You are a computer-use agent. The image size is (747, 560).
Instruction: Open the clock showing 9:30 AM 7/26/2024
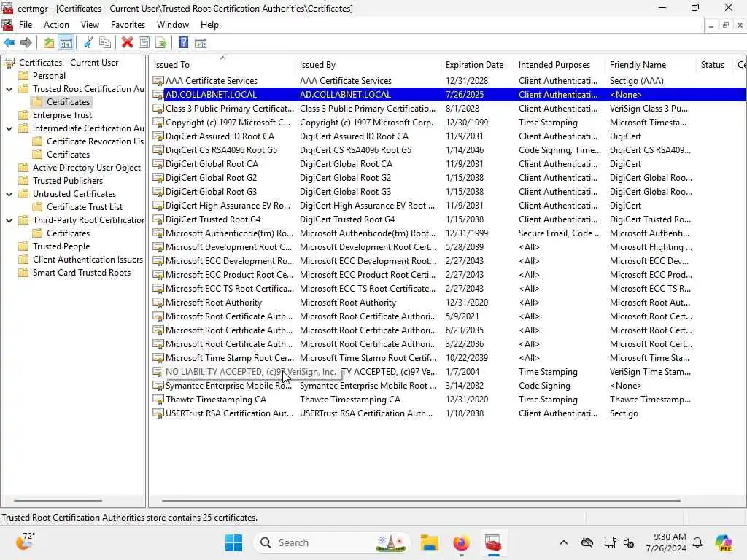[666, 542]
